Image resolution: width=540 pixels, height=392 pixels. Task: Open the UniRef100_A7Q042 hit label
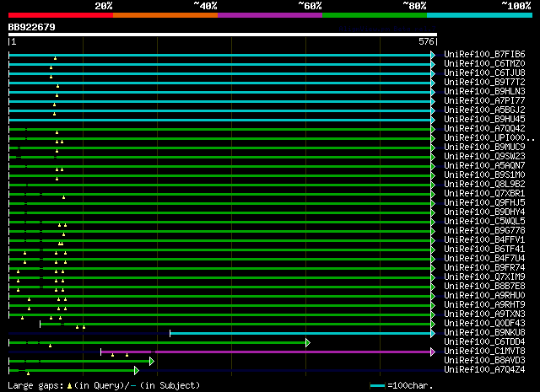coord(484,129)
